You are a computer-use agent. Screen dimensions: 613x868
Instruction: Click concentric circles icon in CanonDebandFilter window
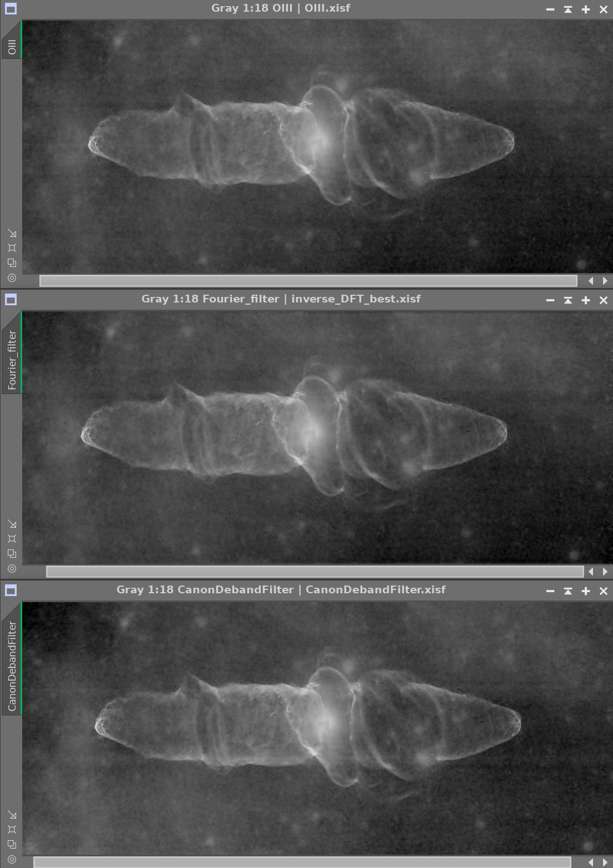[12, 859]
